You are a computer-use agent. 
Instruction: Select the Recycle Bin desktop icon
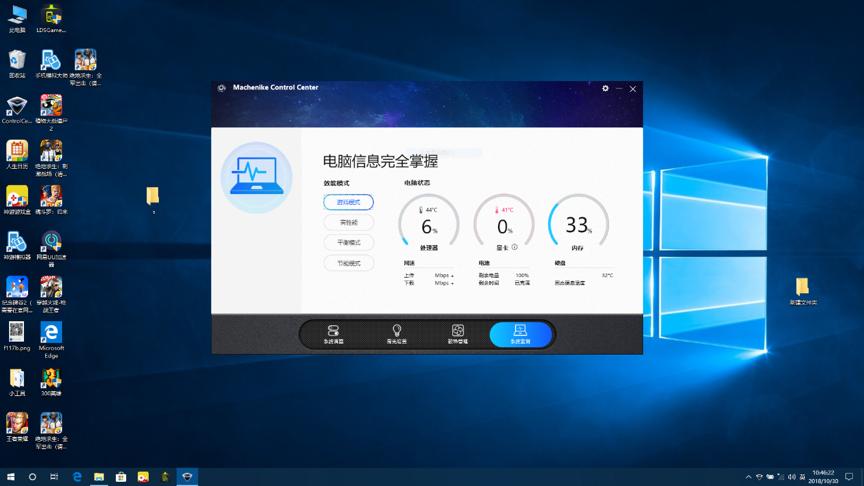17,64
